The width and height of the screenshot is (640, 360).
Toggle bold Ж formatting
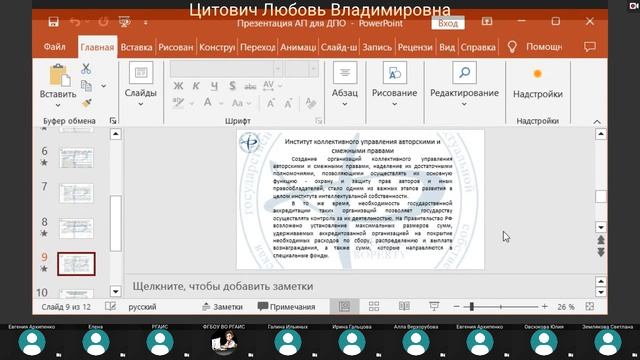tap(178, 86)
